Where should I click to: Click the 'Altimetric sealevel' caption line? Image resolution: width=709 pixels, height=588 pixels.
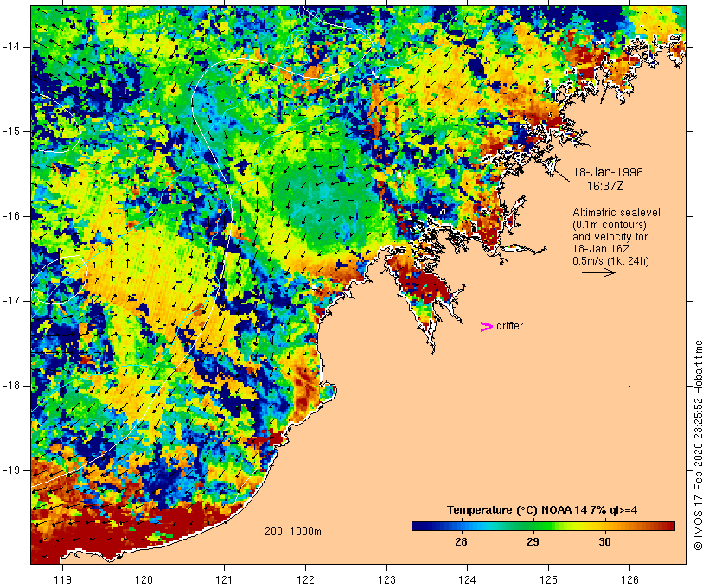coord(616,213)
